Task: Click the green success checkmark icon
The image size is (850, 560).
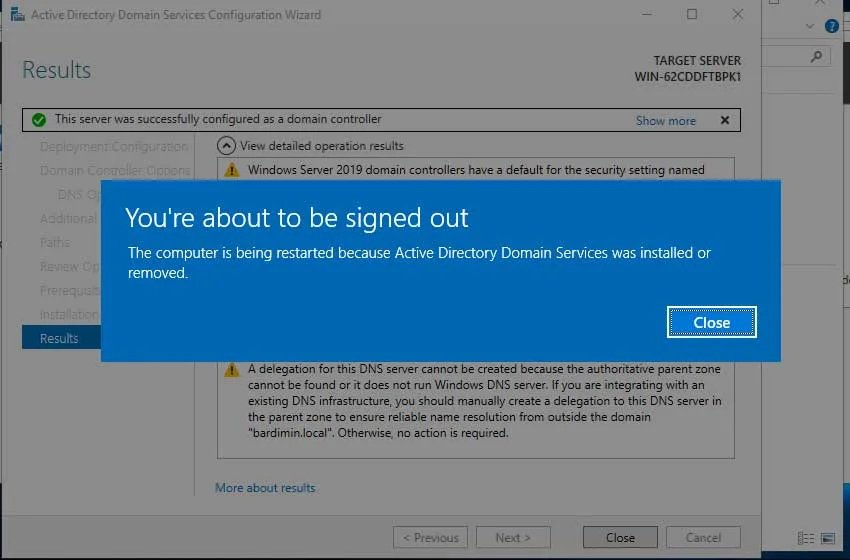Action: coord(38,120)
